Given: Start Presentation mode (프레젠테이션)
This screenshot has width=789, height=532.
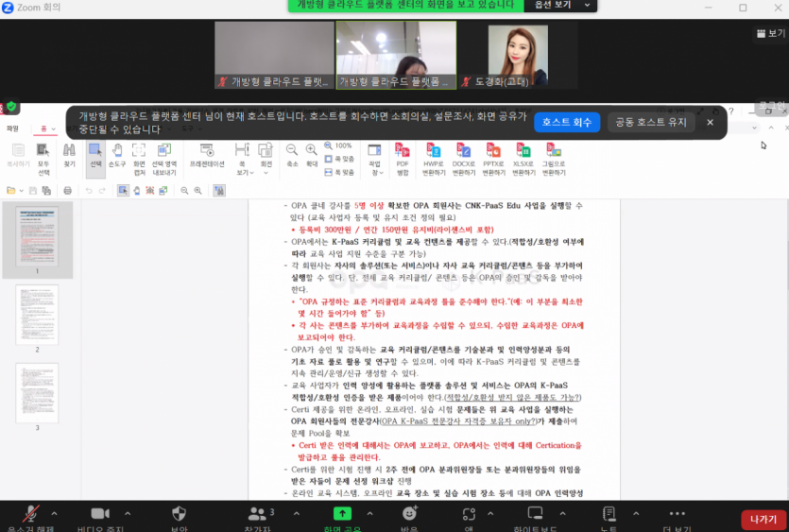Looking at the screenshot, I should tap(207, 155).
